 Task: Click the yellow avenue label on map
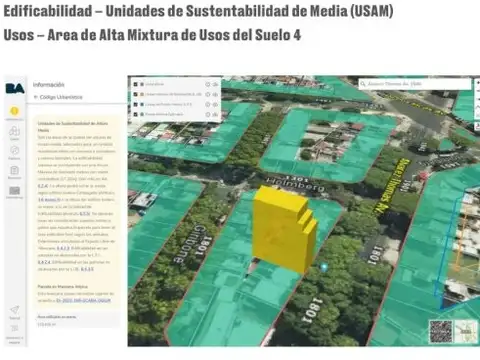pos(393,186)
